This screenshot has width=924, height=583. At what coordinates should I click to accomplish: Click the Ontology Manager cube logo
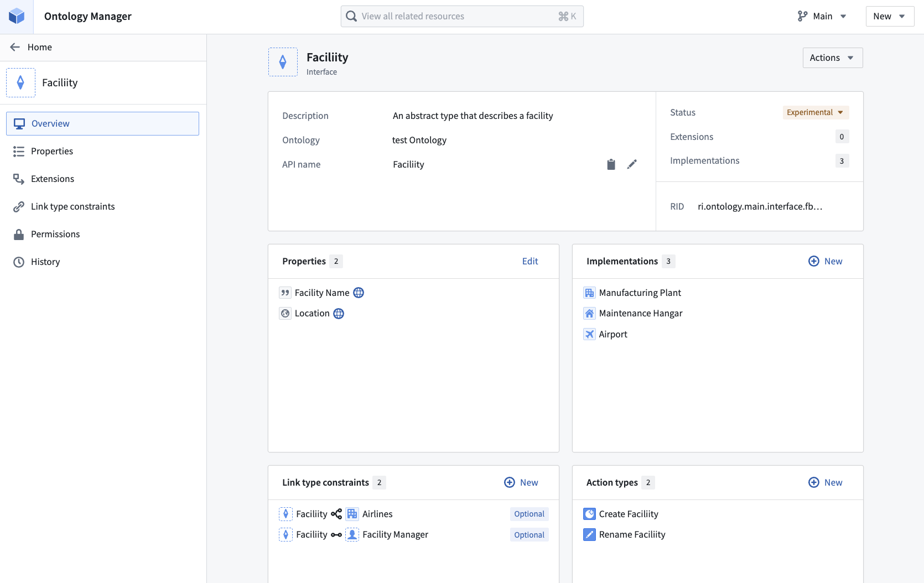[x=17, y=16]
